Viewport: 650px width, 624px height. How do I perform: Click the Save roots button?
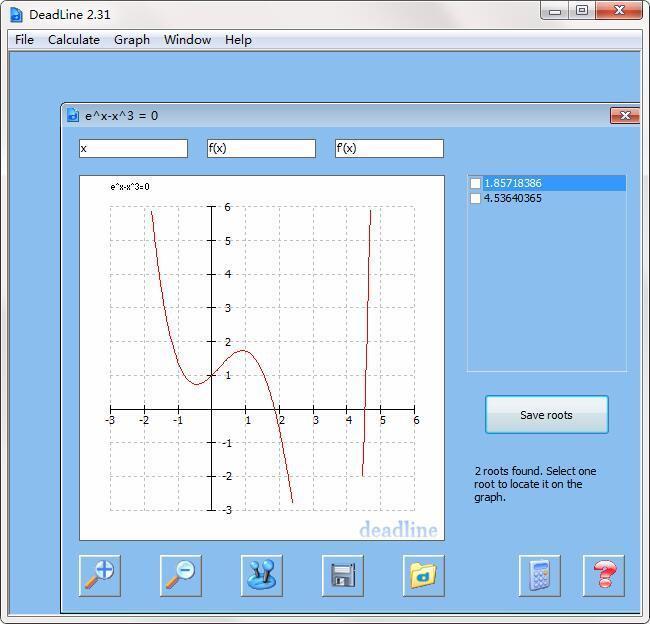pos(547,415)
